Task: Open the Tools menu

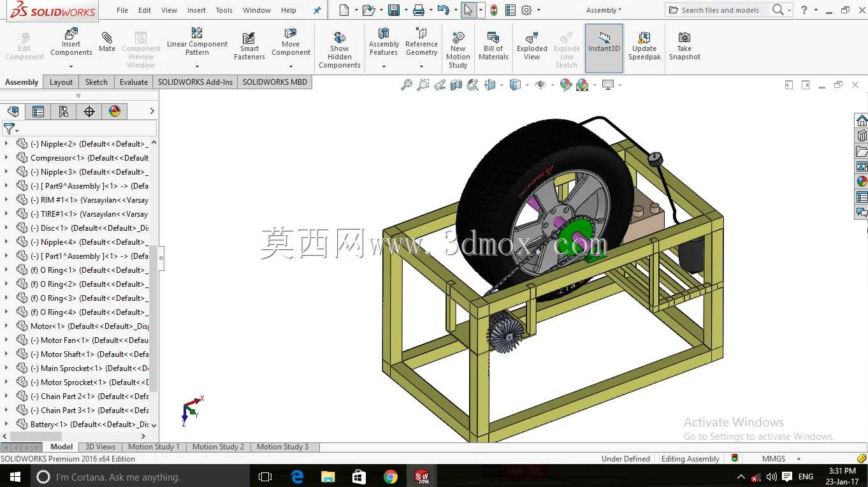Action: (224, 10)
